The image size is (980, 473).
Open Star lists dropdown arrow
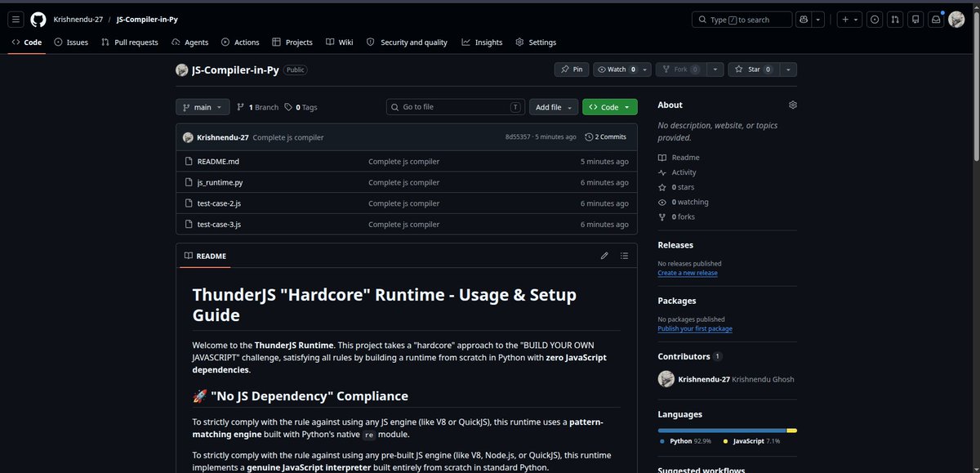(x=788, y=69)
